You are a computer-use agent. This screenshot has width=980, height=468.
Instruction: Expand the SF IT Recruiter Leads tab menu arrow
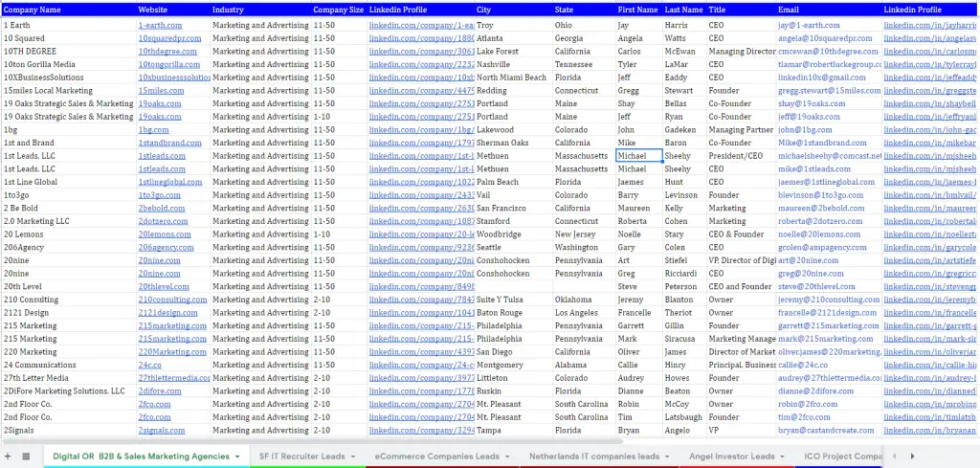click(x=353, y=457)
